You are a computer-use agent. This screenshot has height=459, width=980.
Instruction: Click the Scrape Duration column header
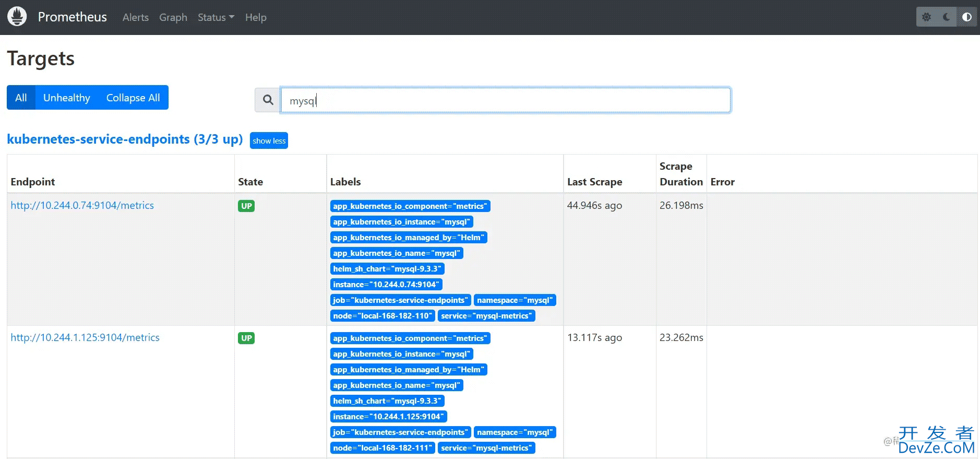(681, 174)
